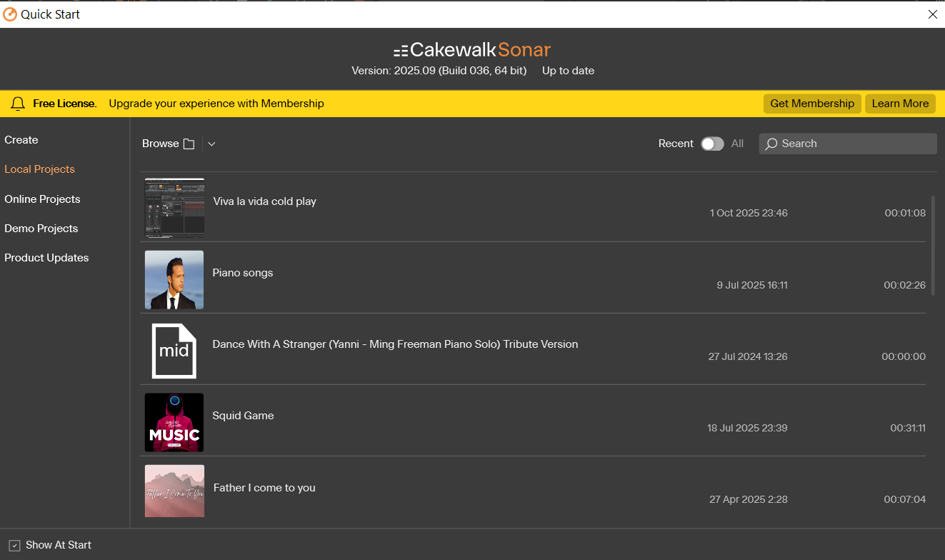Click the Learn More button
The width and height of the screenshot is (945, 560).
pyautogui.click(x=900, y=104)
